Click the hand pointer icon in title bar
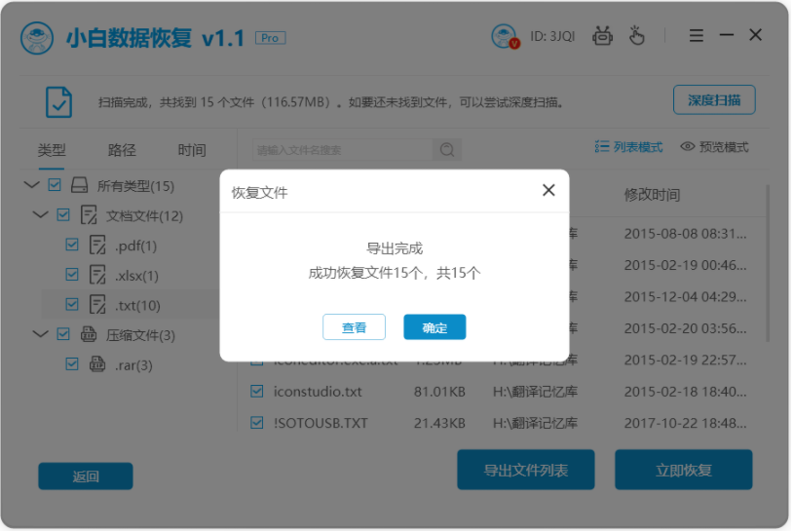The height and width of the screenshot is (532, 794). pos(636,36)
